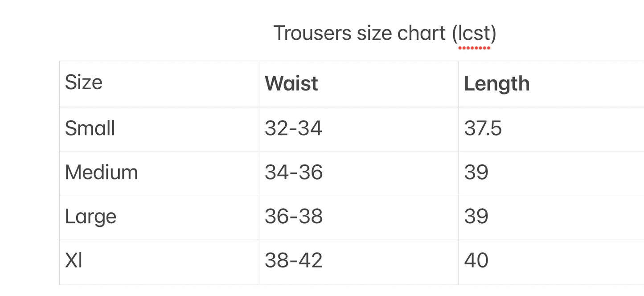Screen dimensions: 644x296
Task: Place cursor in the Large size cell
Action: 91,217
